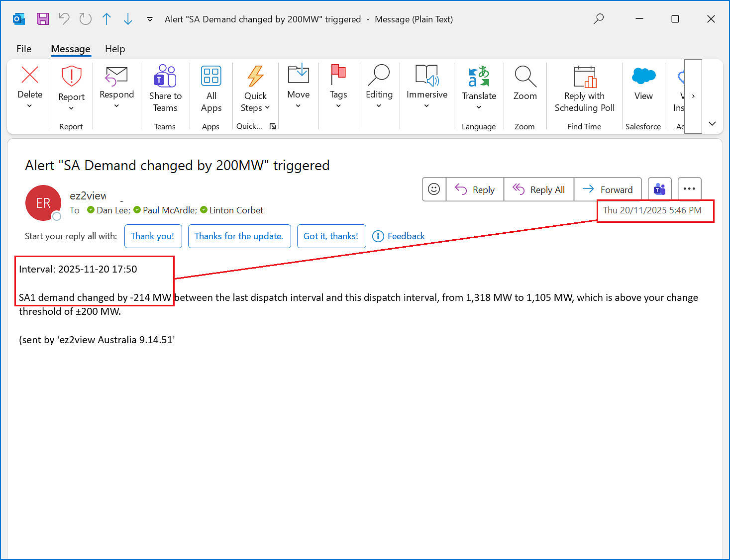Choose "Thanks for the update." suggested reply

[x=239, y=236]
